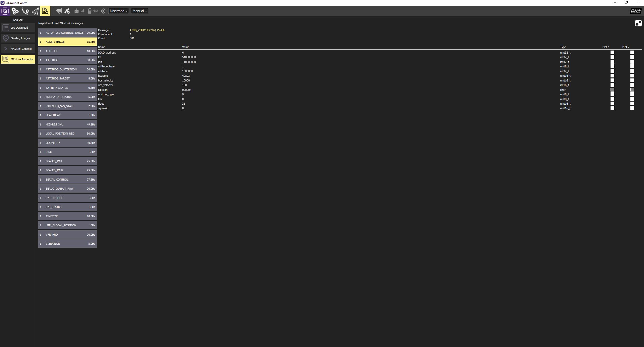Screen dimensions: 644x347
Task: Select the HEARTBEAT message entry
Action: pos(67,115)
